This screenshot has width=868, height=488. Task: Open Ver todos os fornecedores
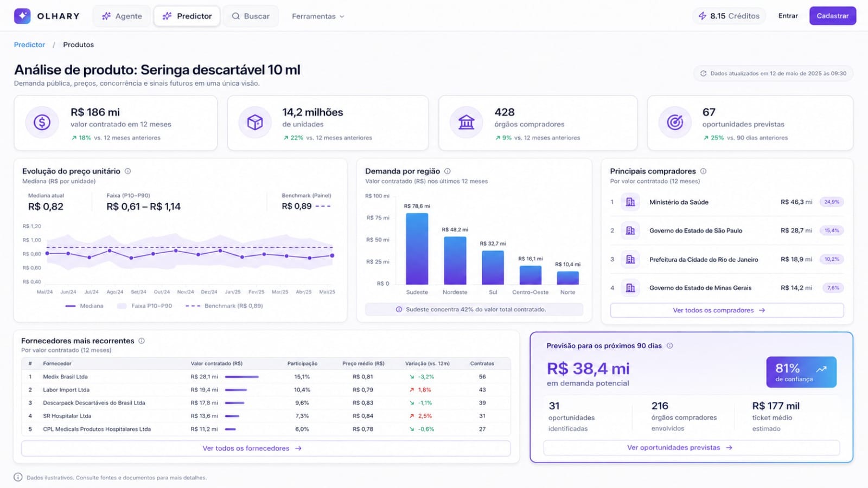(x=266, y=448)
